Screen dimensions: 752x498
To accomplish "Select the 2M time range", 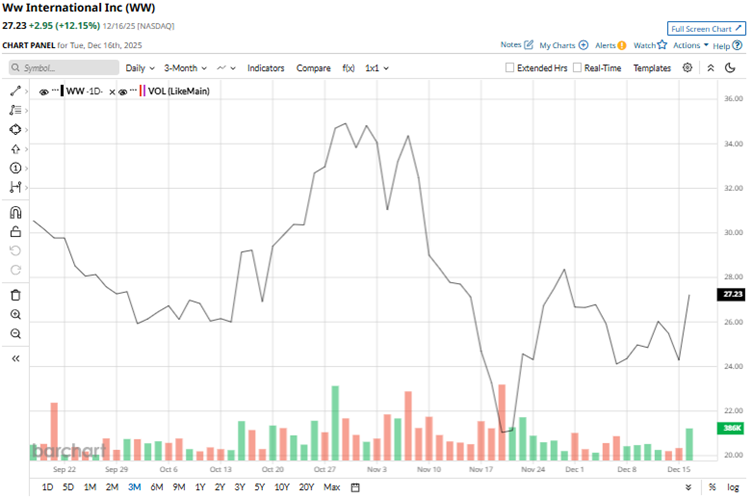I will (112, 487).
